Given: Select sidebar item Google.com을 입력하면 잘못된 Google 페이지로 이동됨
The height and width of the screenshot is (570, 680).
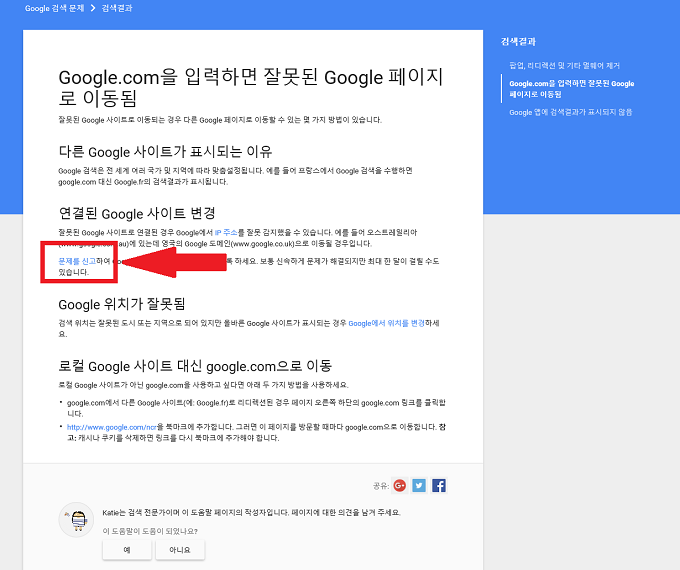Looking at the screenshot, I should [572, 88].
